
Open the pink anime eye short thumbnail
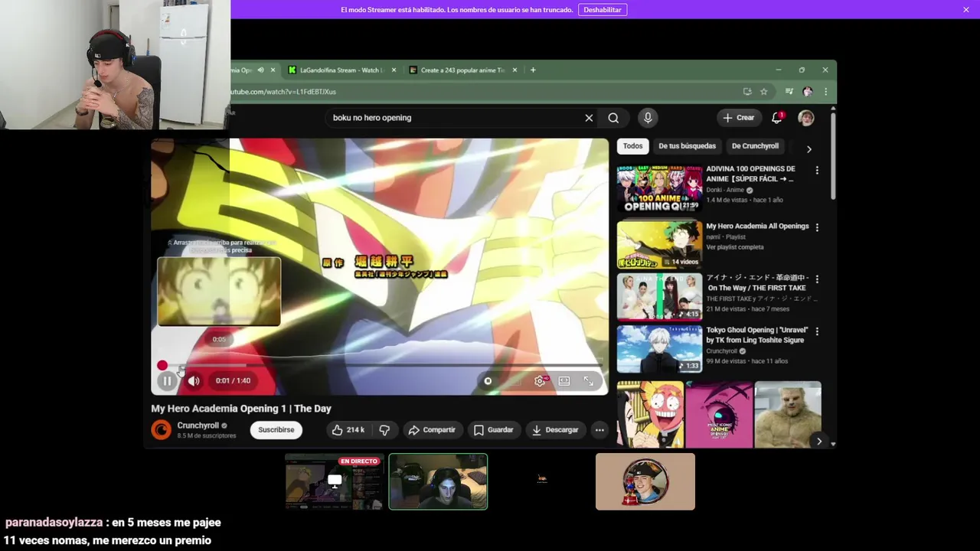pyautogui.click(x=720, y=415)
